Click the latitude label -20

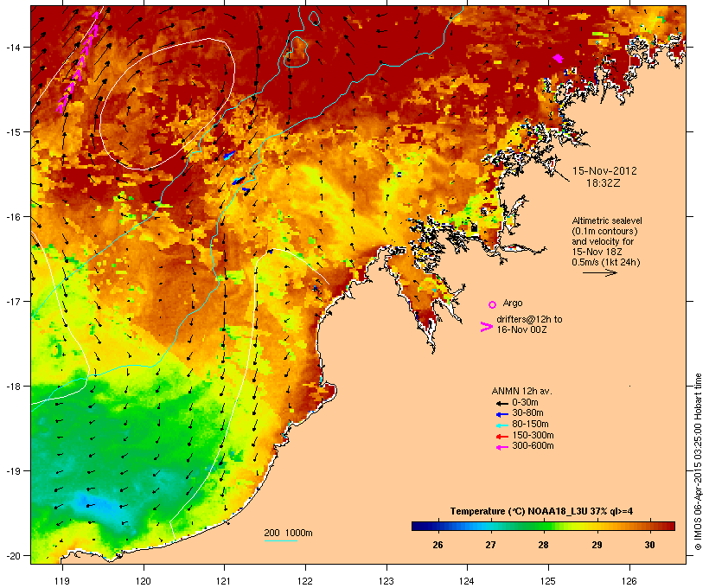(x=13, y=555)
